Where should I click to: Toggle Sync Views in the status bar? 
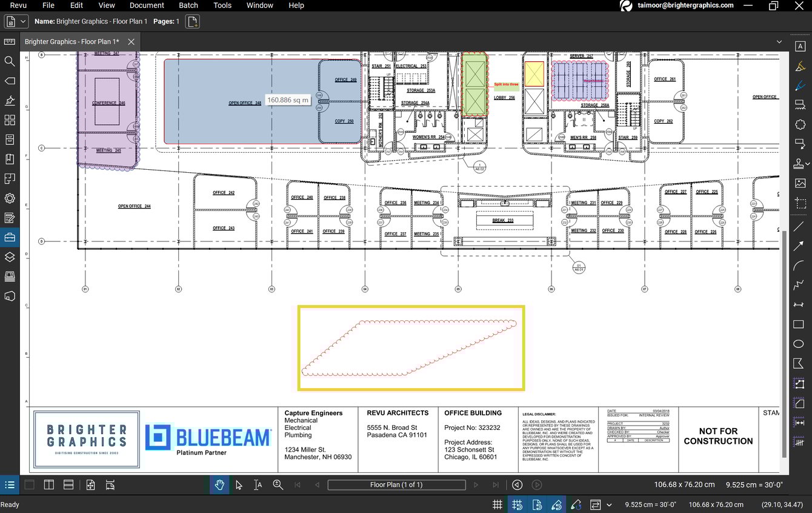[596, 505]
